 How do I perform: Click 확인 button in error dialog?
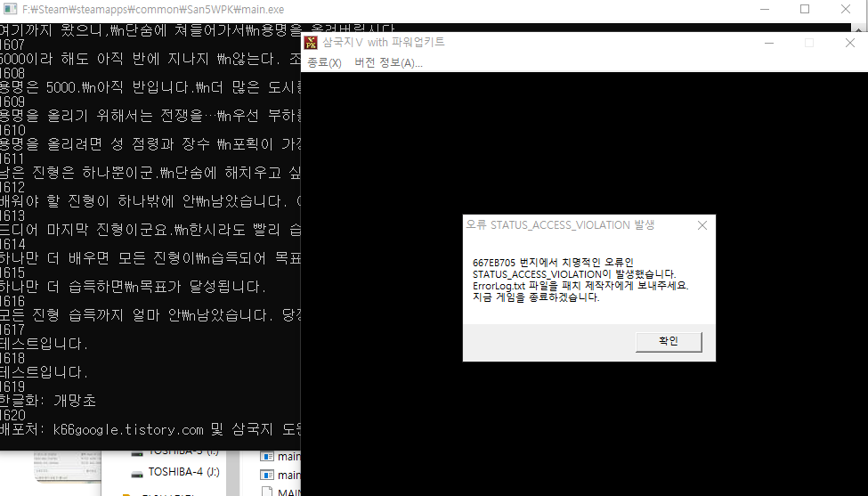(x=669, y=342)
